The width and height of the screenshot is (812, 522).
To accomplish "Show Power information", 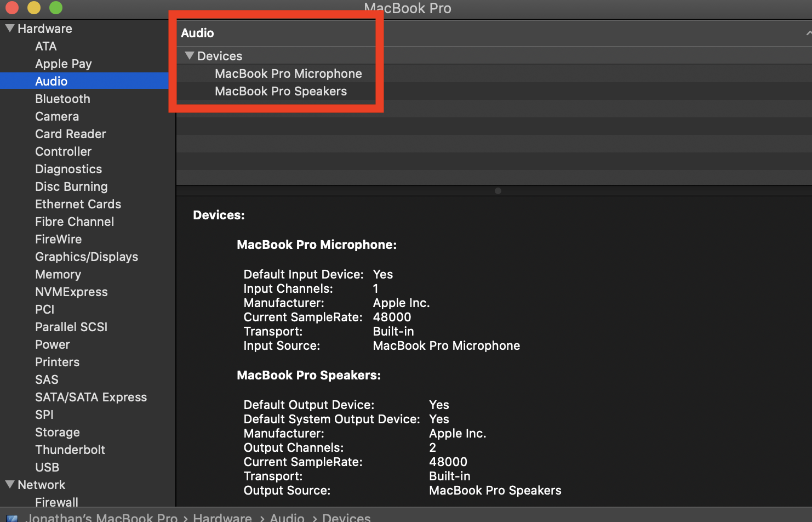I will coord(53,344).
